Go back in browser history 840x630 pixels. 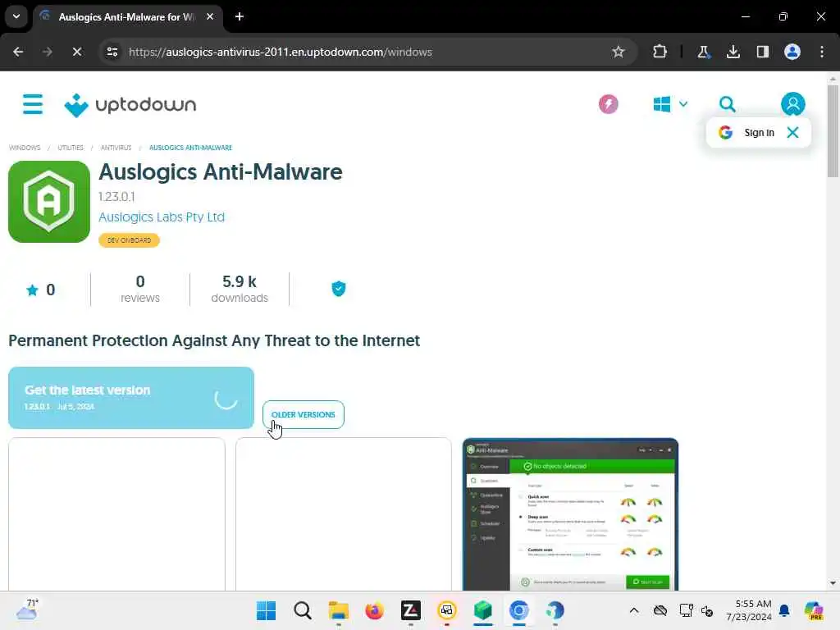point(18,52)
